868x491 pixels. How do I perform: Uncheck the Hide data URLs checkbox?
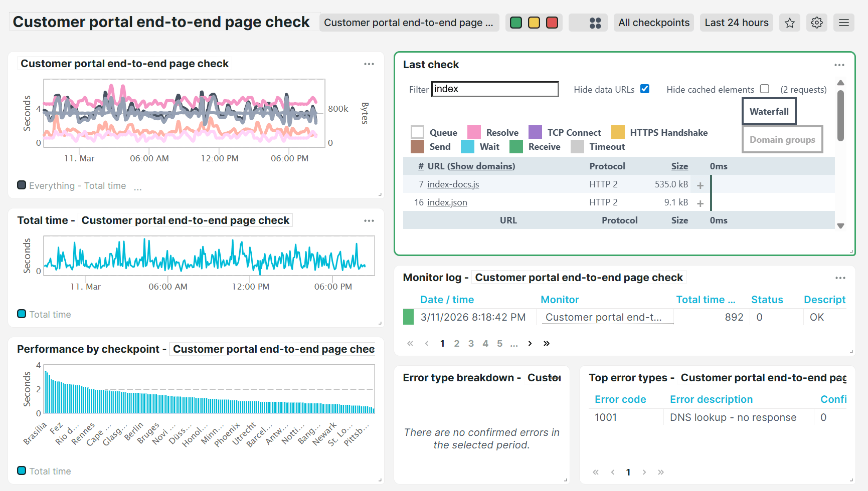click(x=645, y=88)
